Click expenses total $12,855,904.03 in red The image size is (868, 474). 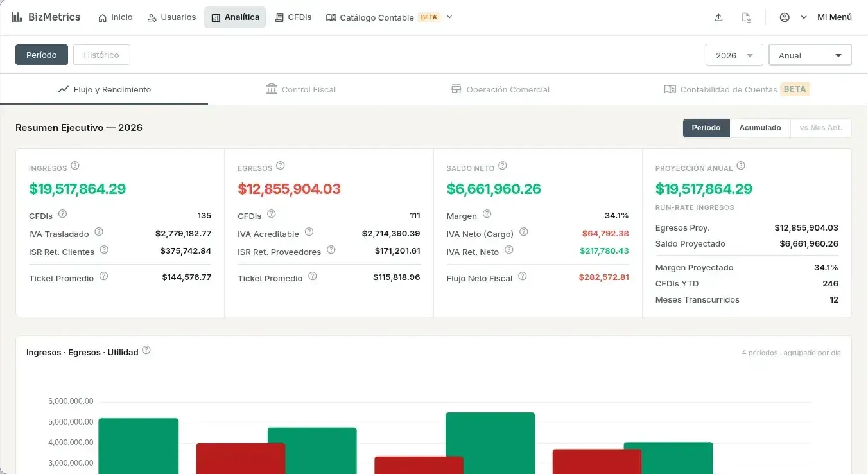[x=289, y=189]
